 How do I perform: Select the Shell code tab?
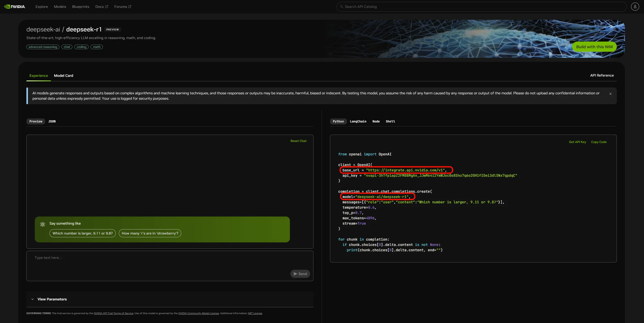pyautogui.click(x=390, y=121)
